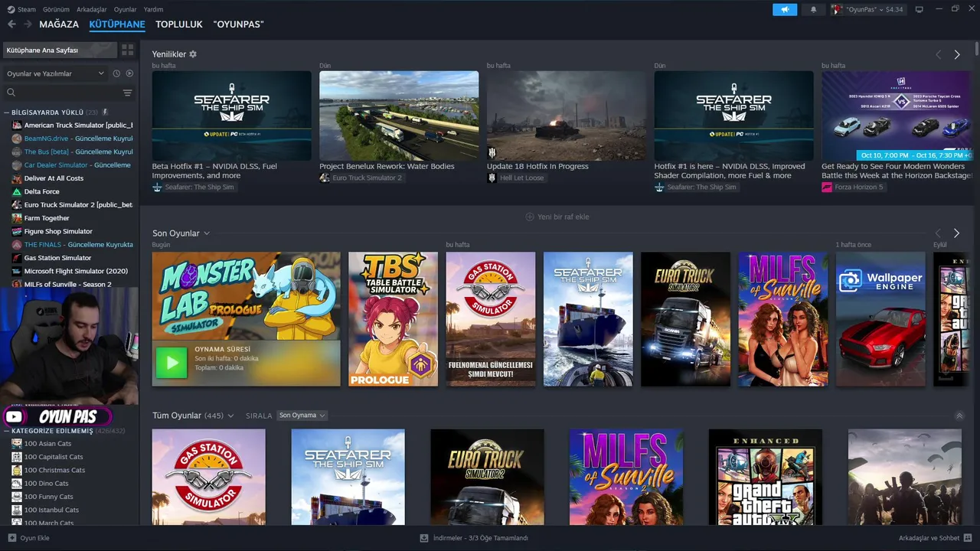Open the library advanced filter icon
The height and width of the screenshot is (551, 980).
pos(127,93)
